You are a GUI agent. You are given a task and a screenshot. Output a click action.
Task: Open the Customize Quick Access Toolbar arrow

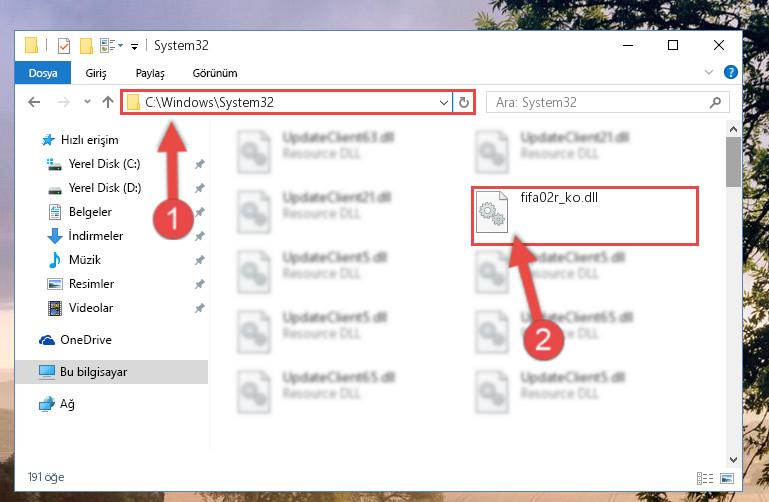(134, 47)
